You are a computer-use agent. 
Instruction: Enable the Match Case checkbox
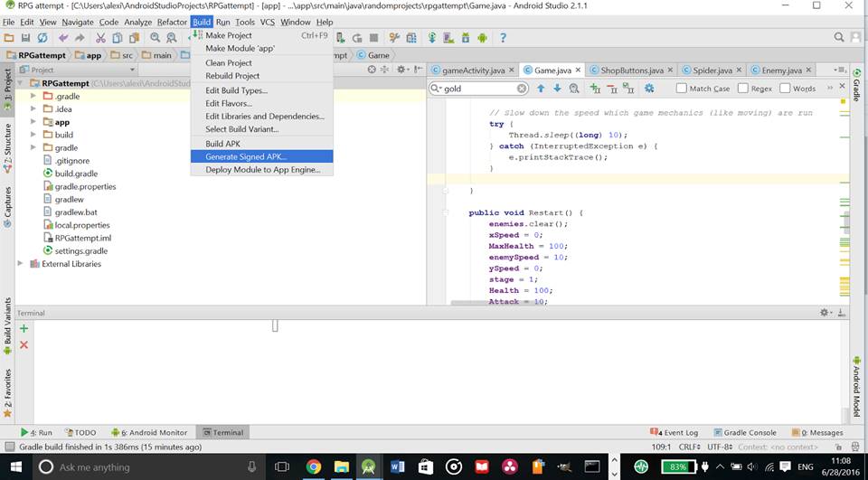(682, 88)
